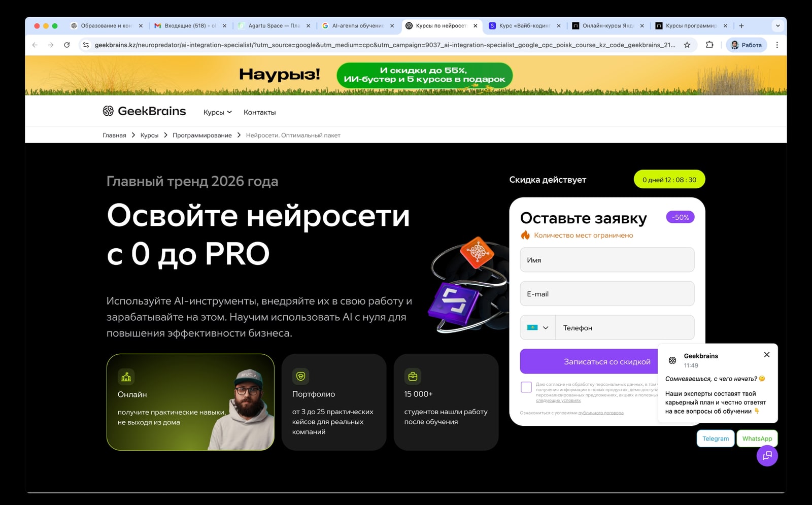Open the phone country flag selector
Screen dimensions: 812x505
click(x=537, y=328)
